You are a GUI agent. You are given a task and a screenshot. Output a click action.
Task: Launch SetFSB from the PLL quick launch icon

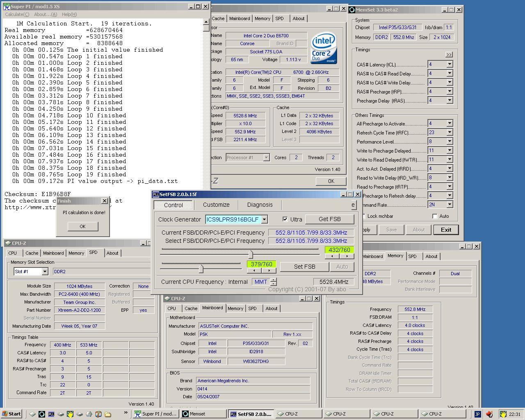tap(51, 414)
